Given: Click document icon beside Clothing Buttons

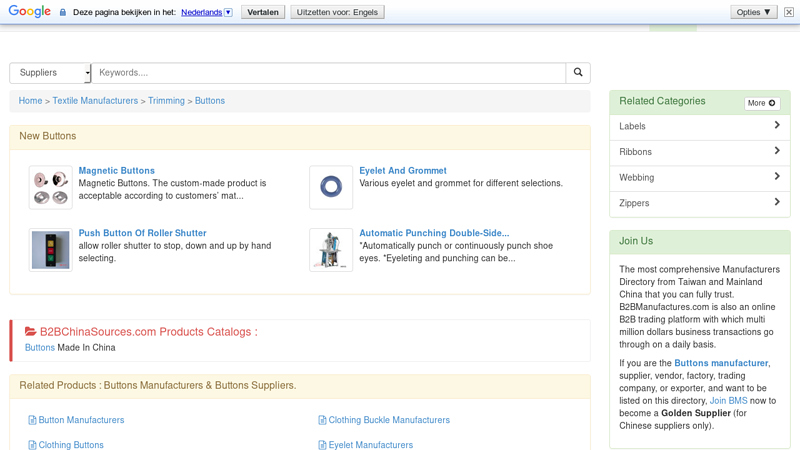Looking at the screenshot, I should coord(32,445).
